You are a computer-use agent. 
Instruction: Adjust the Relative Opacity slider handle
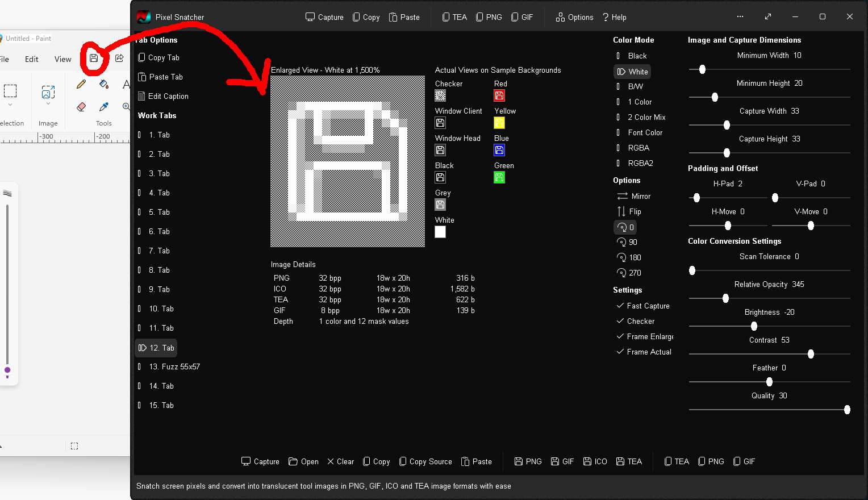[725, 298]
